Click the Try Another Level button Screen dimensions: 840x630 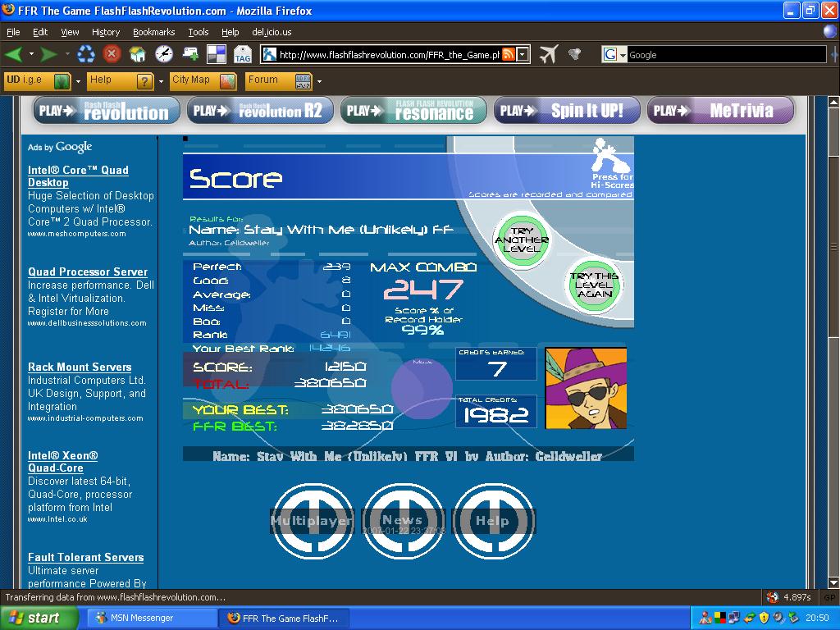click(x=521, y=240)
